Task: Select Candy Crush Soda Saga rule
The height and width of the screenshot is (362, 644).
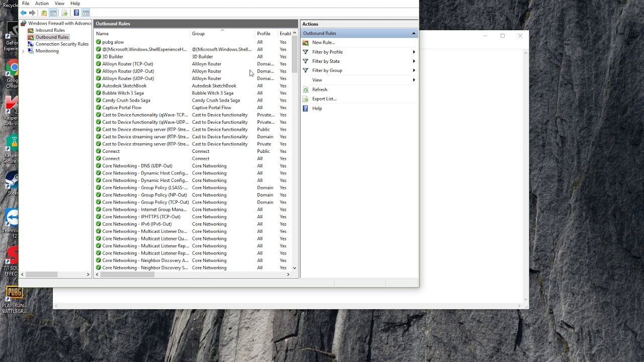Action: [126, 101]
